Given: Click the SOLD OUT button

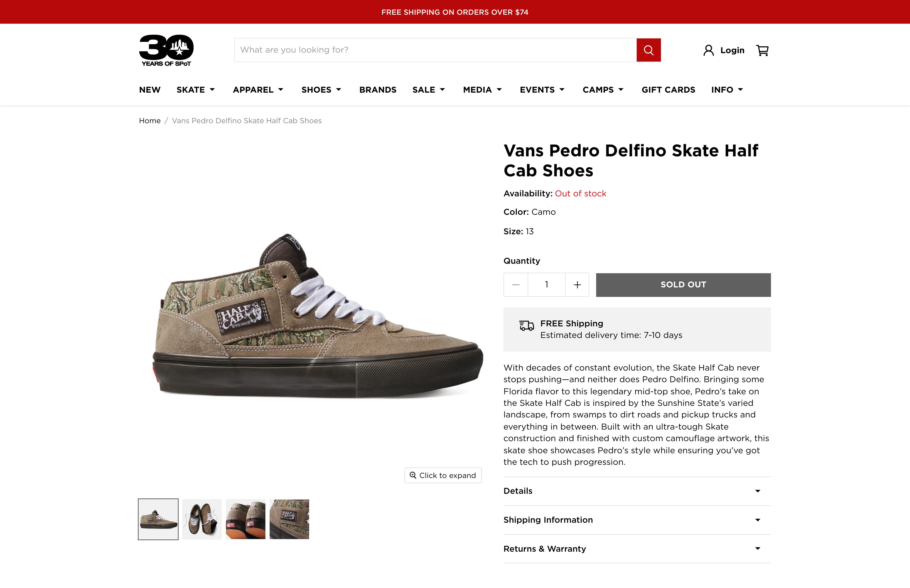Looking at the screenshot, I should pos(683,285).
